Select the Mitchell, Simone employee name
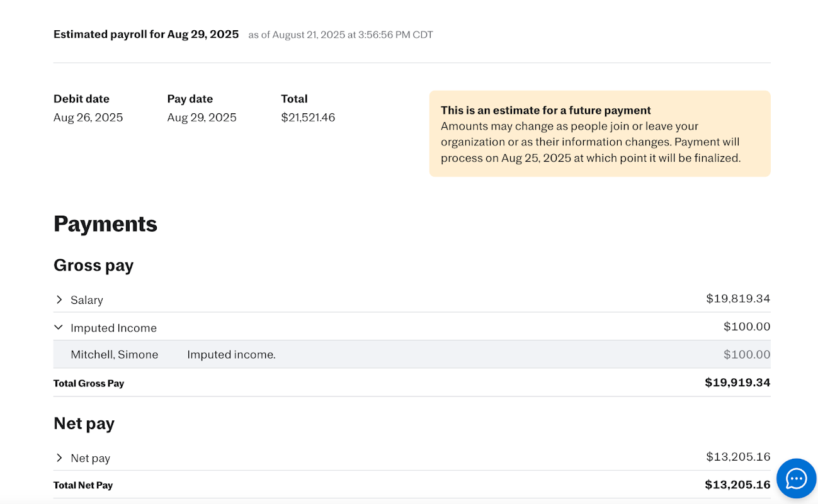Screen dimensions: 818x504 [114, 355]
